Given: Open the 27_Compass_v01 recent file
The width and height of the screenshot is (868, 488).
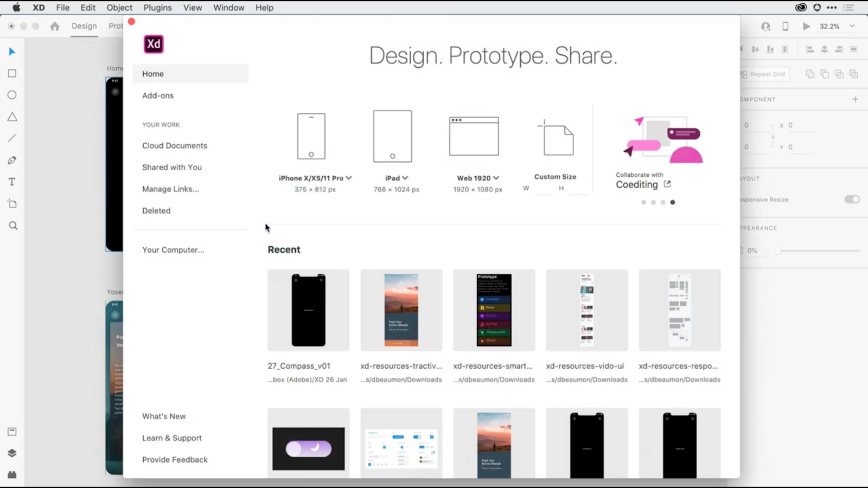Looking at the screenshot, I should [308, 310].
